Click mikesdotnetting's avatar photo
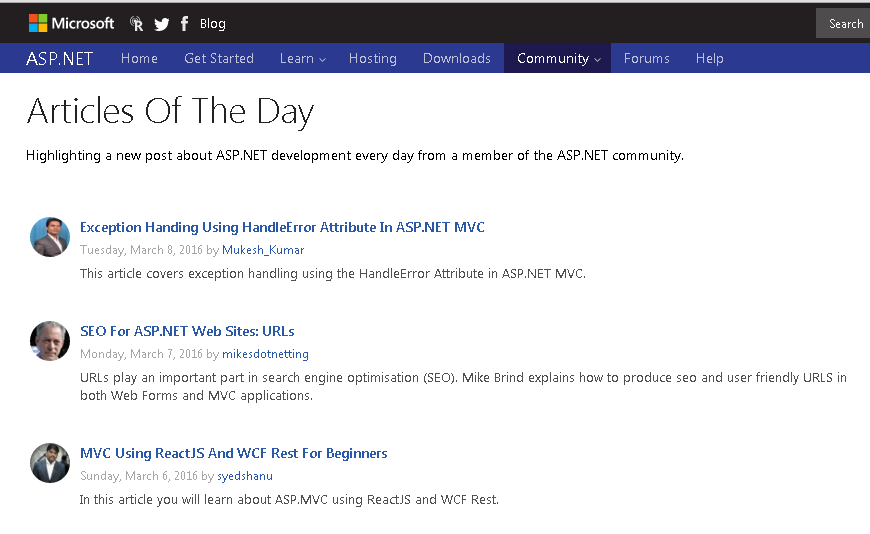Screen dimensions: 870x534 pos(50,341)
